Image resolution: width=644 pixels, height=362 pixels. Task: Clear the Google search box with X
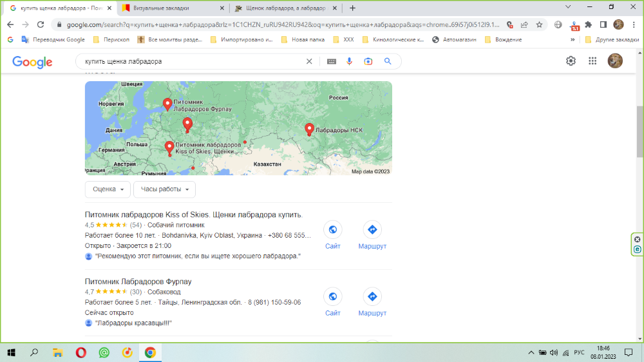coord(309,61)
